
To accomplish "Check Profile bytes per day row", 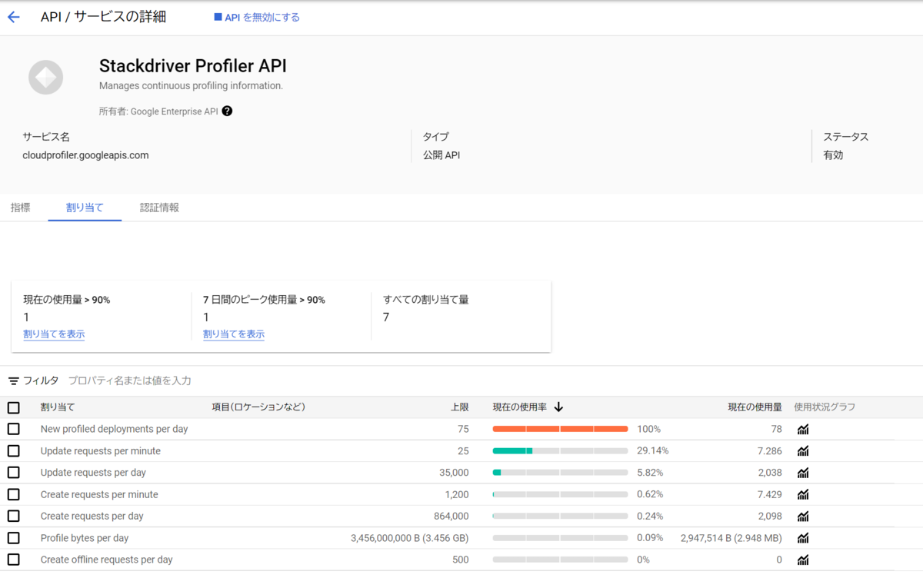I will click(13, 538).
